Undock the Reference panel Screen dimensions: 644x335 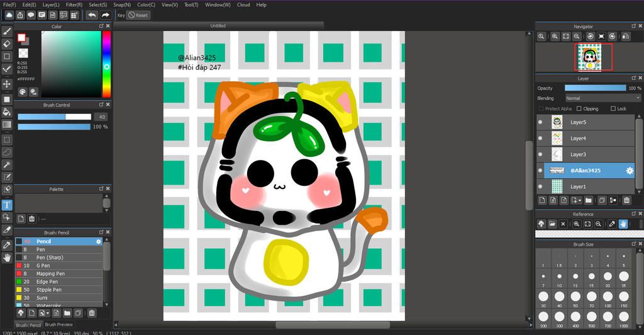(633, 213)
